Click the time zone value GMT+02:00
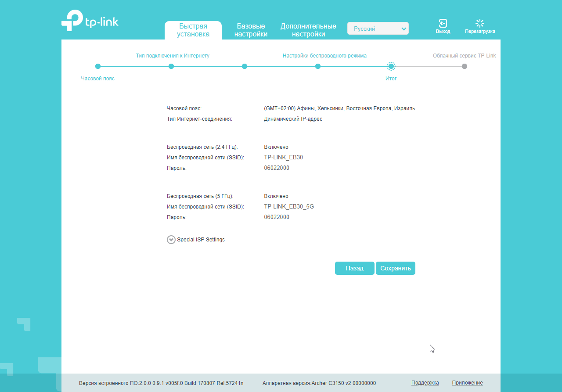The width and height of the screenshot is (562, 392). [339, 108]
